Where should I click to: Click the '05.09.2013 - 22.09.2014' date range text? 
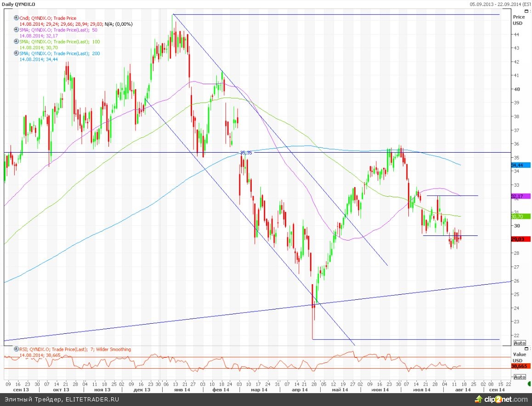point(496,5)
